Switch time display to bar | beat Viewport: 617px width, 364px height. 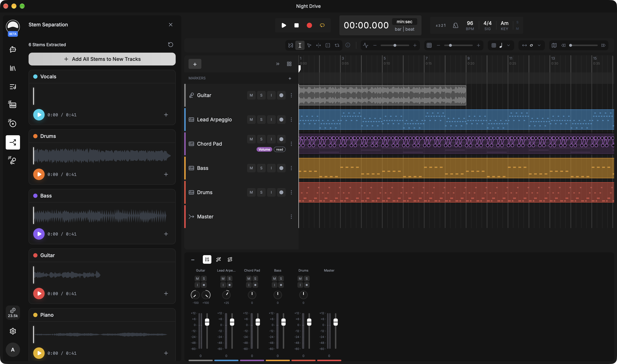click(x=405, y=29)
